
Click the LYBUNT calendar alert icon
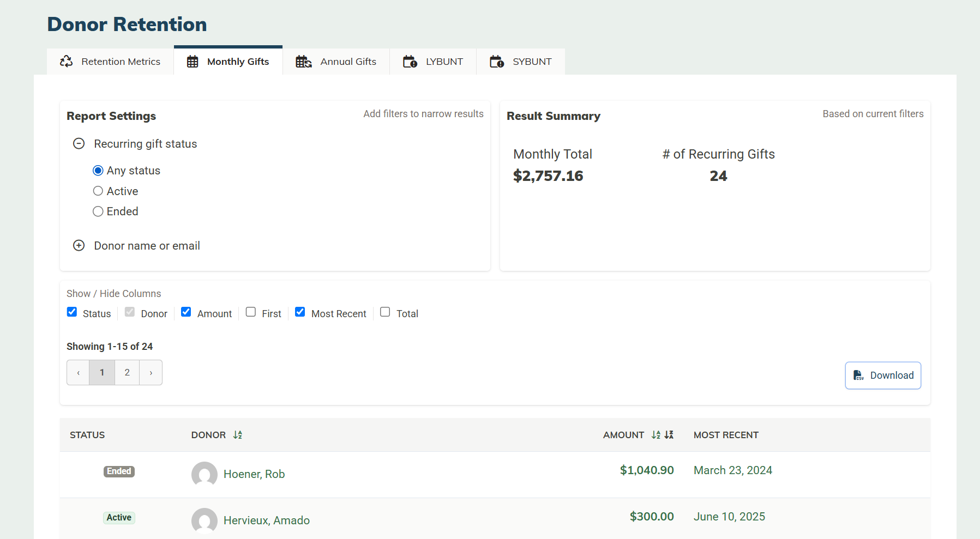pyautogui.click(x=410, y=62)
